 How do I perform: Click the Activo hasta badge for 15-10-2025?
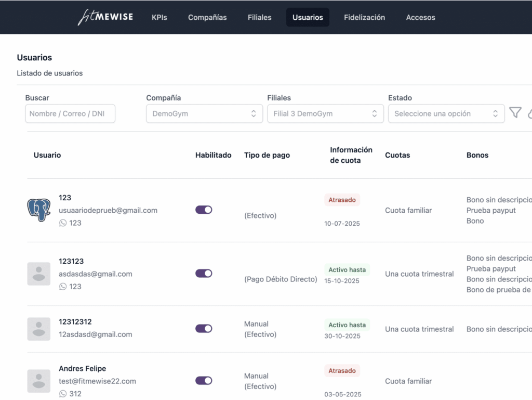pos(347,269)
